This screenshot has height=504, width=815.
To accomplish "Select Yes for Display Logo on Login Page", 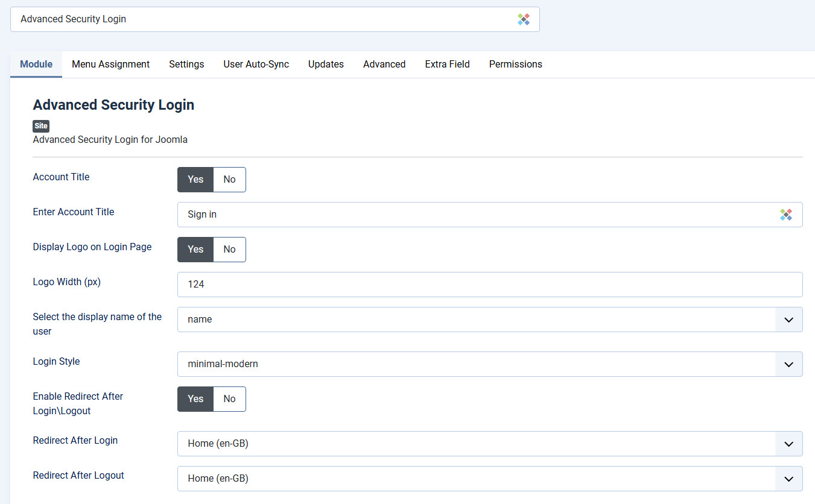I will coord(195,250).
